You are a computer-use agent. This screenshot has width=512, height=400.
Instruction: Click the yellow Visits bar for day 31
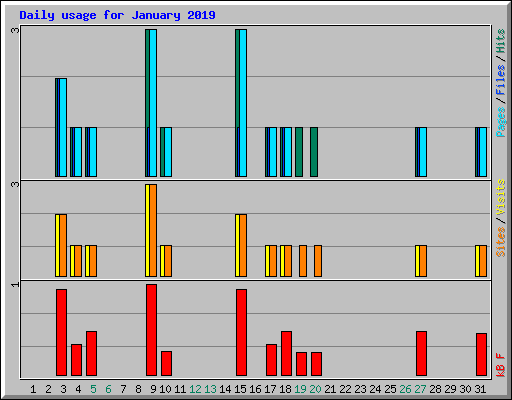477,261
